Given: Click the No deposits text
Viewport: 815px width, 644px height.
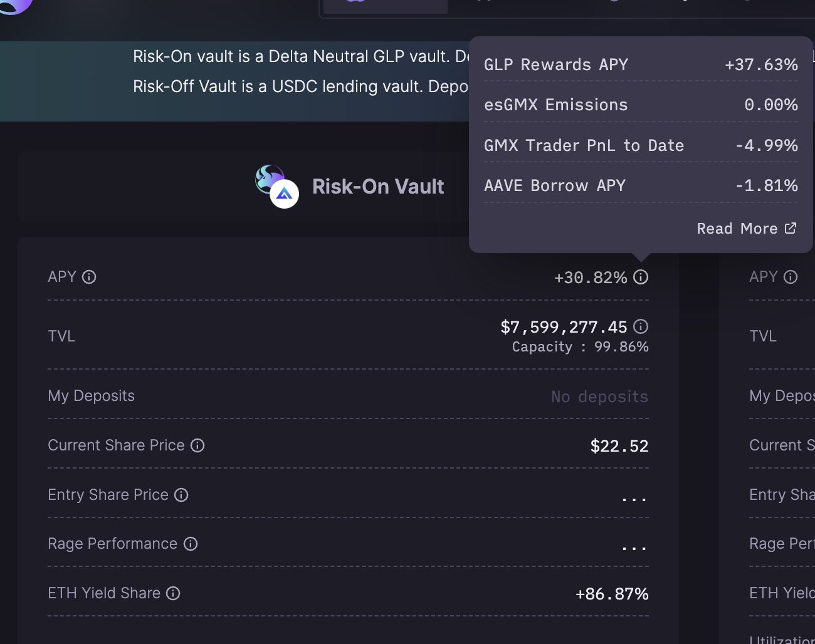Looking at the screenshot, I should (x=599, y=397).
